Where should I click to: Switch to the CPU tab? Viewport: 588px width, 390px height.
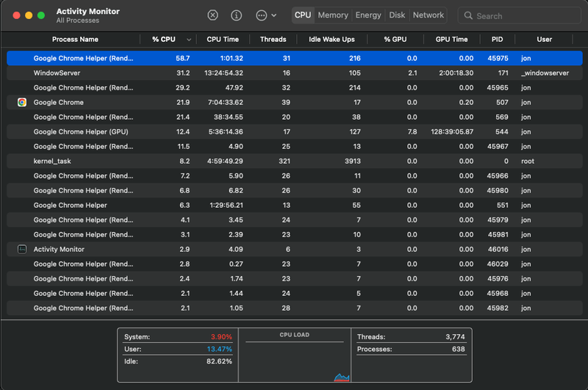point(303,15)
